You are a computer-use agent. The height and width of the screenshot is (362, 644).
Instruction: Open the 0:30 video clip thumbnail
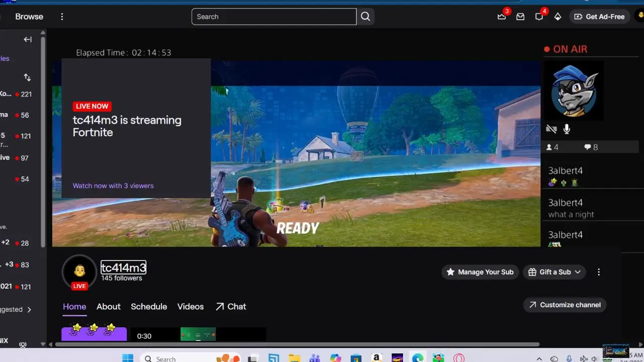pos(198,334)
